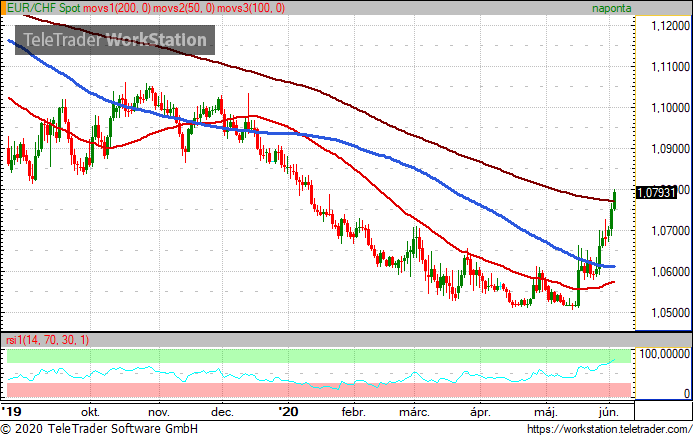Viewport: 693px width, 437px height.
Task: Click the okt. month label
Action: [x=90, y=412]
